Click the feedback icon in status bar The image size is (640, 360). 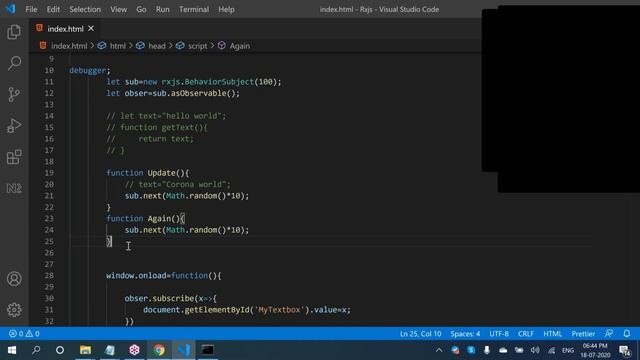[x=609, y=333]
